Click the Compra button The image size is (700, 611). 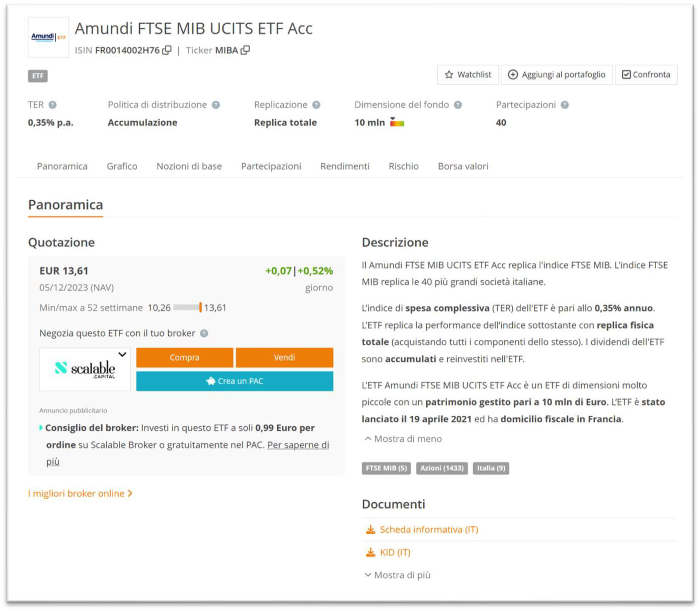coord(185,357)
